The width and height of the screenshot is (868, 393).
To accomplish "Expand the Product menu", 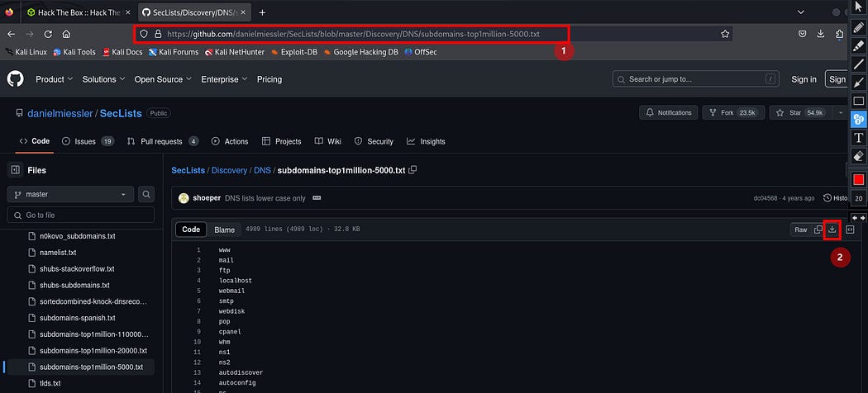I will click(55, 79).
